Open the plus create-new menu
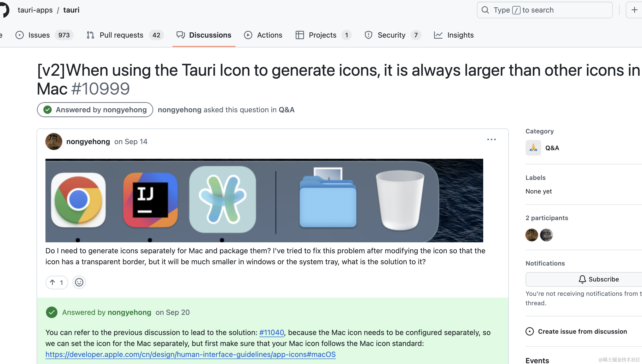Screen dimensions: 642x364 pos(634,10)
